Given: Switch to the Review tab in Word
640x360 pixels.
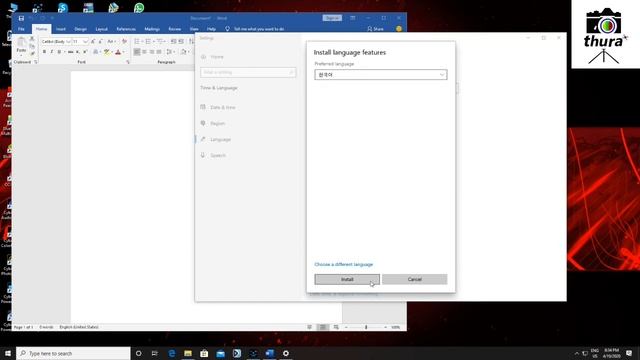Looking at the screenshot, I should coord(175,29).
